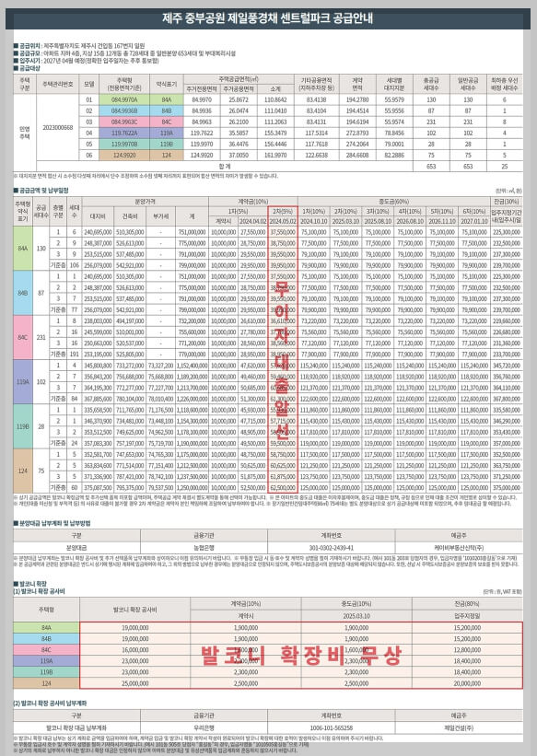Select the 1,226,000,000 total price cell
The height and width of the screenshot is (756, 537).
192,399
